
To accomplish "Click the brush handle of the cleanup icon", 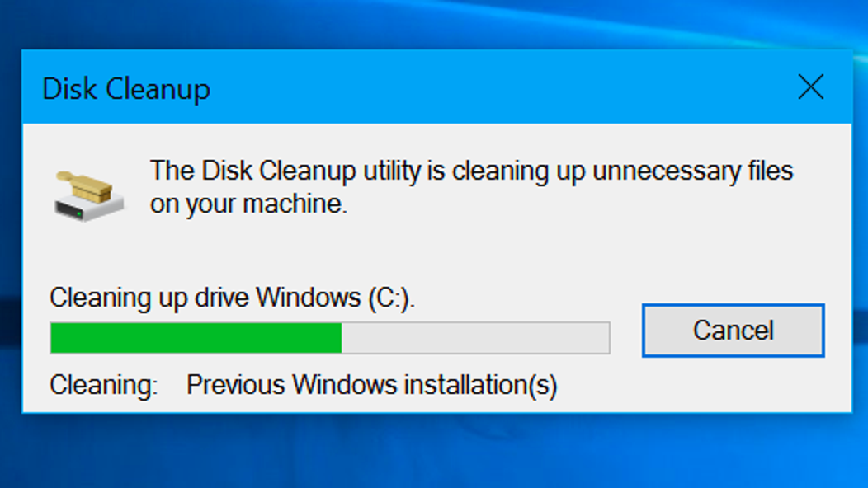I will pos(64,176).
